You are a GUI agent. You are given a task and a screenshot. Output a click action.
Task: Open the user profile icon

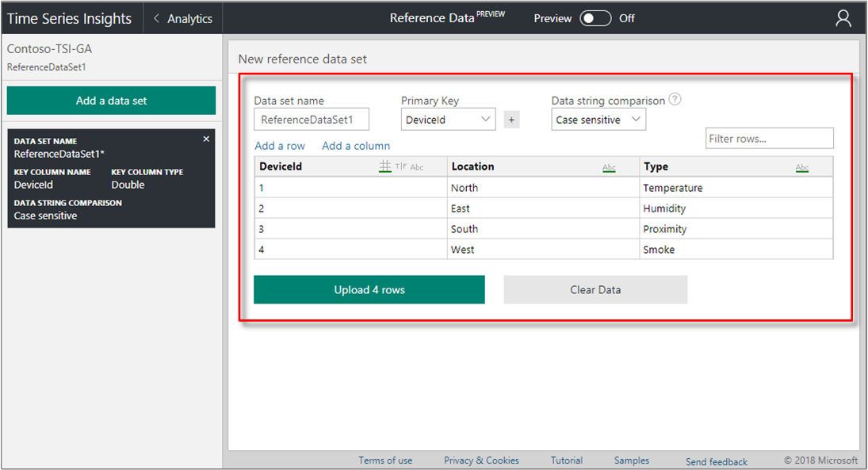tap(843, 17)
